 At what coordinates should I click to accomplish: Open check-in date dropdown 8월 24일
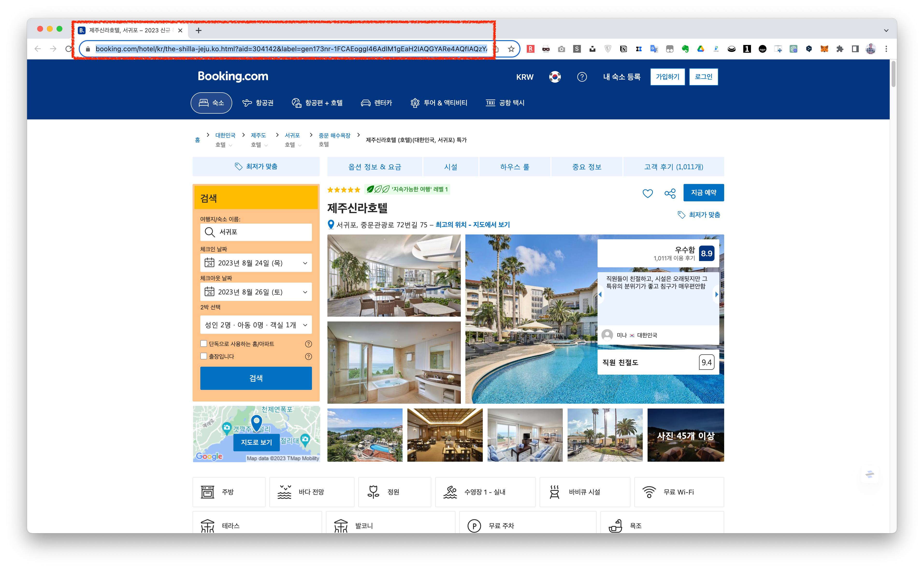click(x=256, y=263)
